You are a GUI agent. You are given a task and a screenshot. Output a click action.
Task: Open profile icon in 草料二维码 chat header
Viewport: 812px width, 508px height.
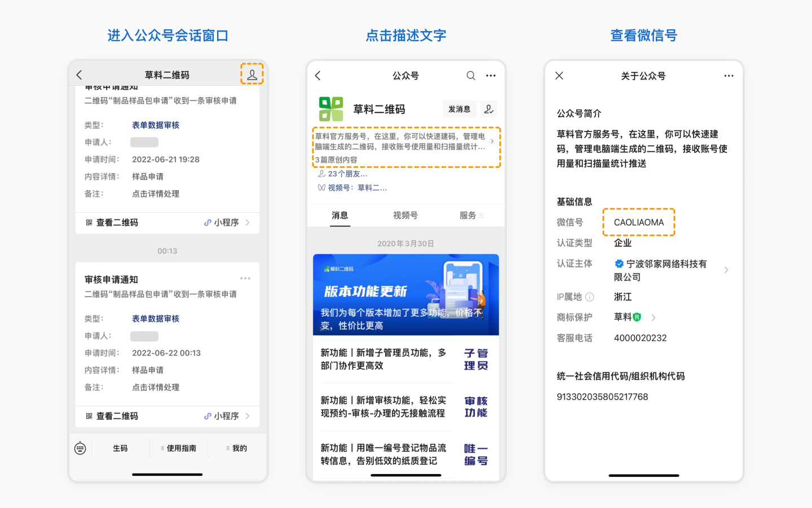[252, 75]
